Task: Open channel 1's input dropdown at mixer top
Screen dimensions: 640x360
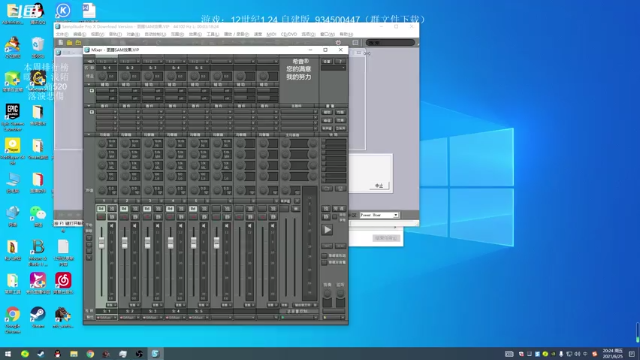Action: point(107,61)
